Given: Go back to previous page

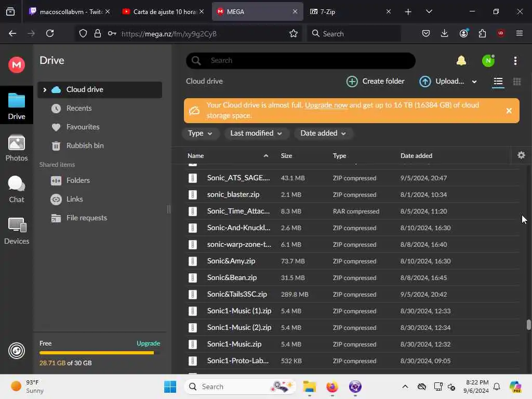Looking at the screenshot, I should pos(12,33).
